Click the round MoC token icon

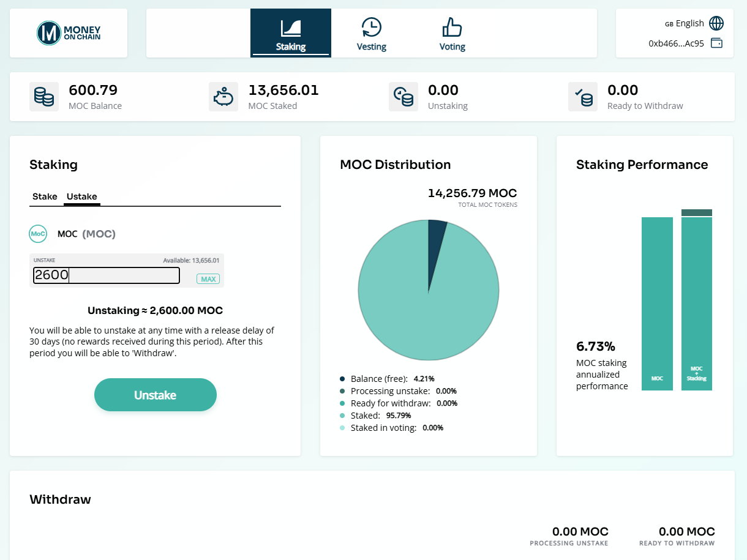point(38,234)
